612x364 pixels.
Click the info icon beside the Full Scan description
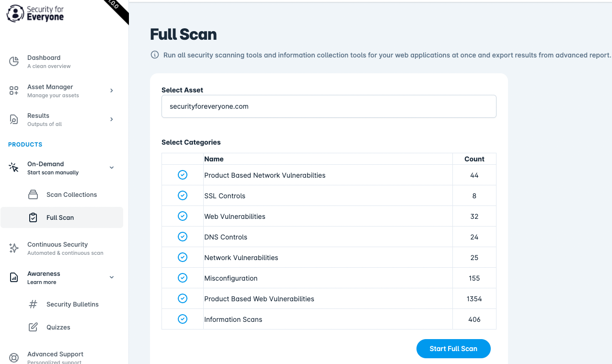point(155,55)
